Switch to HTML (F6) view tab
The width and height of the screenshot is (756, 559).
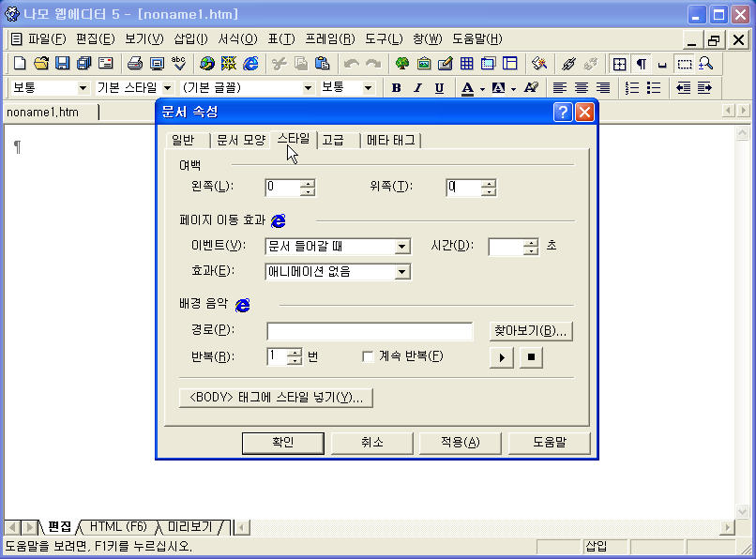(x=118, y=527)
